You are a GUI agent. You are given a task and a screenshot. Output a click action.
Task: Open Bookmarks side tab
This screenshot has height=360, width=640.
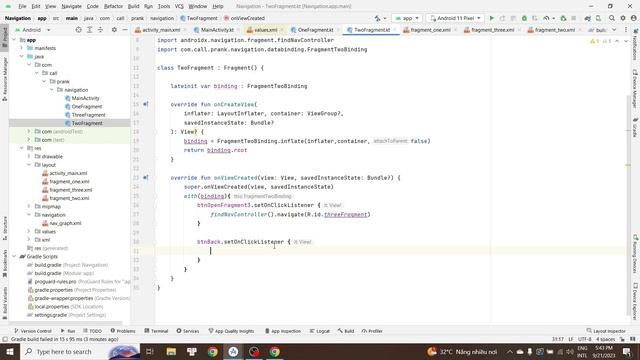(4, 264)
